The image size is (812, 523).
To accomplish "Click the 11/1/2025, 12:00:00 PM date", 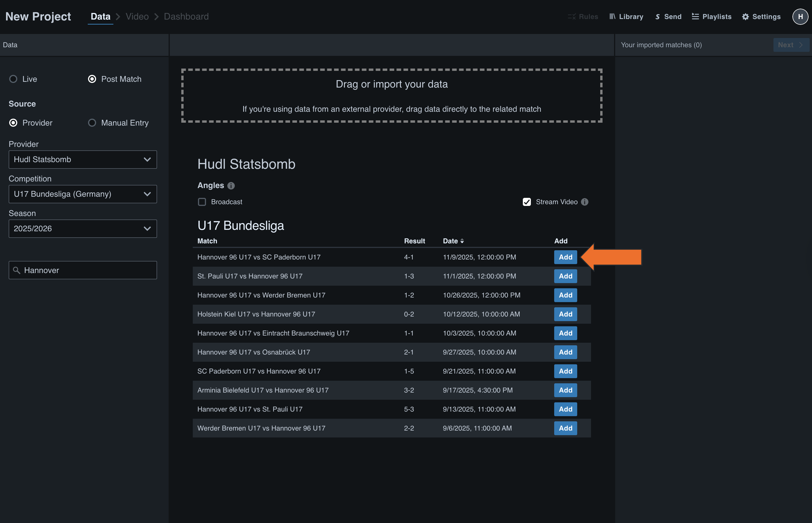I will [479, 276].
